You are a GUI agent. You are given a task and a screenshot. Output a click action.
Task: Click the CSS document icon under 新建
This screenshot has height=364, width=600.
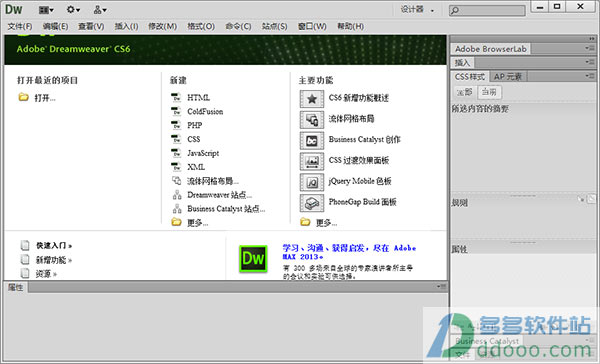point(176,139)
